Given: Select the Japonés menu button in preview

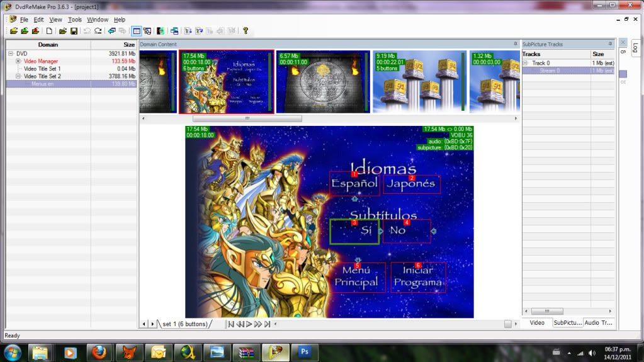Looking at the screenshot, I should pos(412,184).
